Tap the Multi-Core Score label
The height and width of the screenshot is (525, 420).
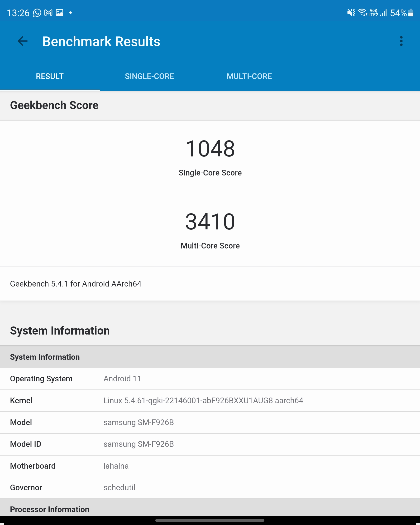[x=210, y=246]
